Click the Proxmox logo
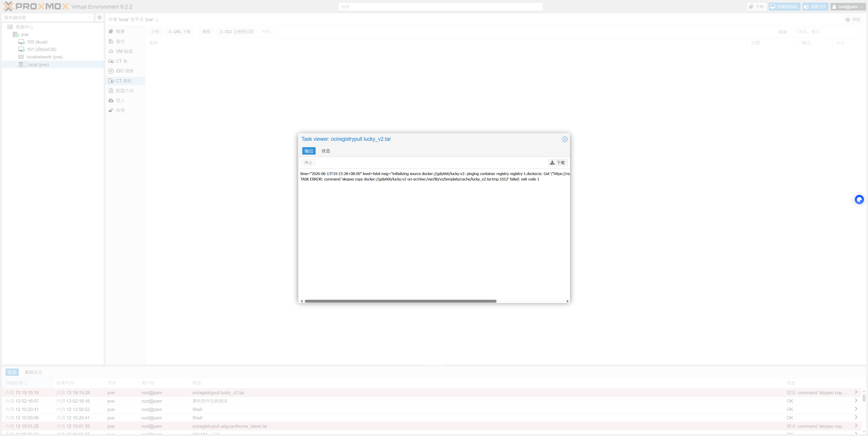The height and width of the screenshot is (436, 868). 36,6
